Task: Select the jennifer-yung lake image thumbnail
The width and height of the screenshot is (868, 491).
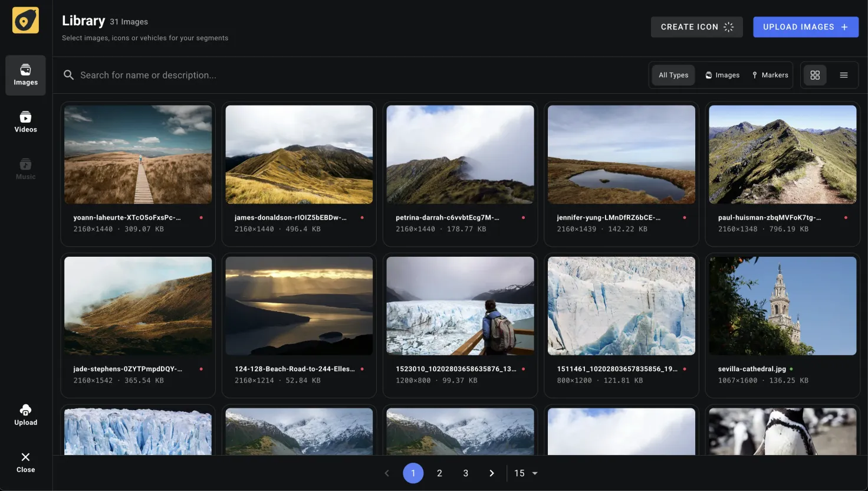Action: coord(622,155)
